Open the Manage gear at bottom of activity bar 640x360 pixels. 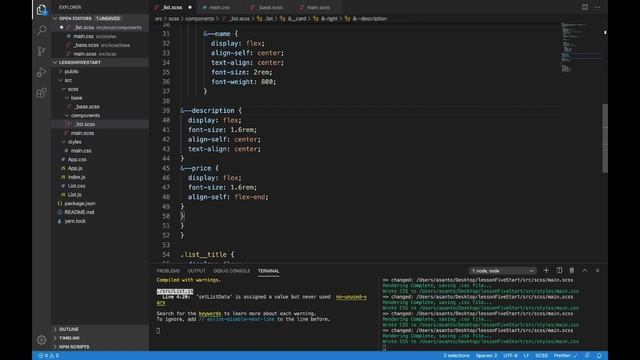coord(42,339)
